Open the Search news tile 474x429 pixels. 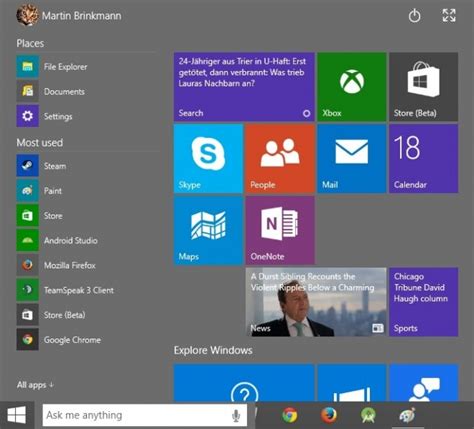click(244, 87)
